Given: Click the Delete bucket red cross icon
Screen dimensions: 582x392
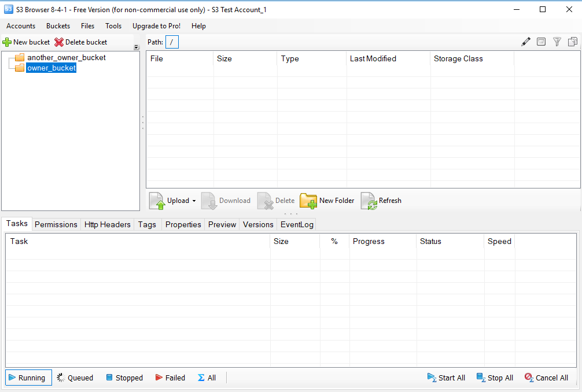Looking at the screenshot, I should (x=58, y=42).
